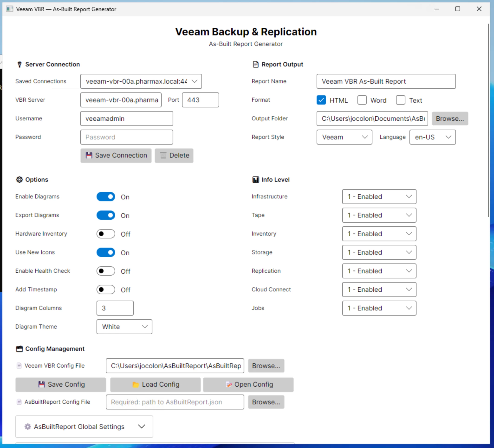Screen dimensions: 494x448
Task: Click the Save Connection button
Action: [x=116, y=155]
